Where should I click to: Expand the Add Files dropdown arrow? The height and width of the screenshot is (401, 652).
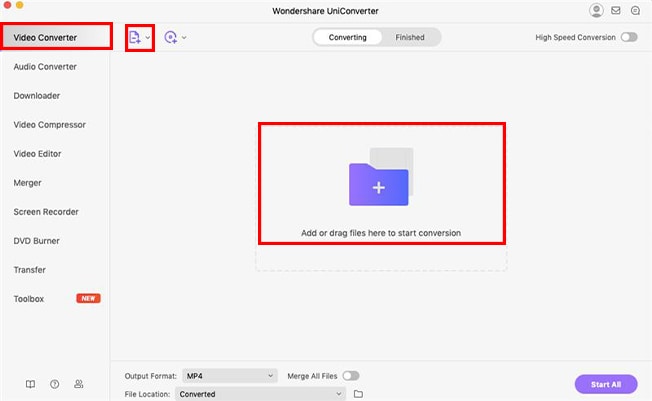click(x=148, y=37)
